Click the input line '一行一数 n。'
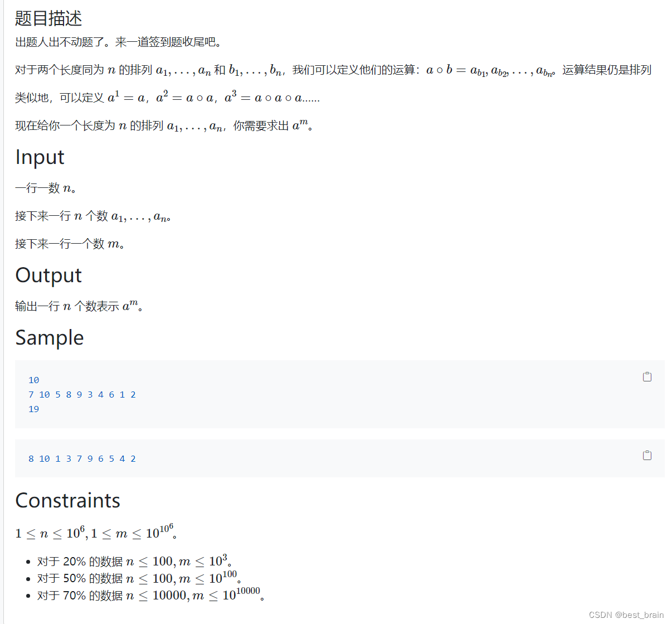The image size is (672, 624). [46, 188]
